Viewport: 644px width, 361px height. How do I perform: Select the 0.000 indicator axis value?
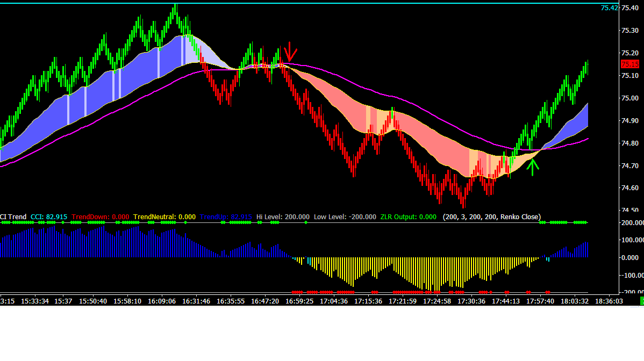coord(630,258)
